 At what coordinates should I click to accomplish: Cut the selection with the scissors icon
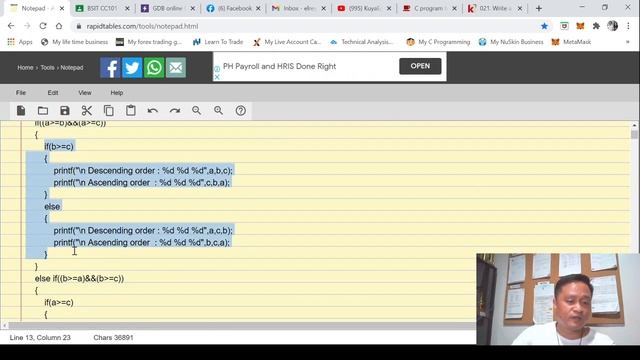(x=87, y=111)
